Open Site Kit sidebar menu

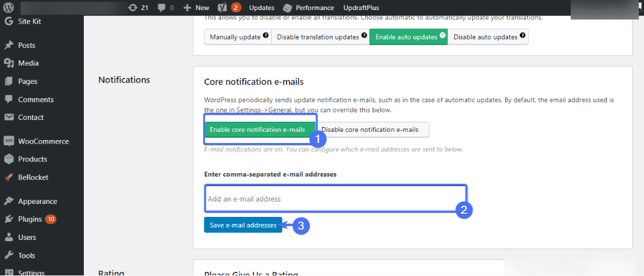point(30,21)
